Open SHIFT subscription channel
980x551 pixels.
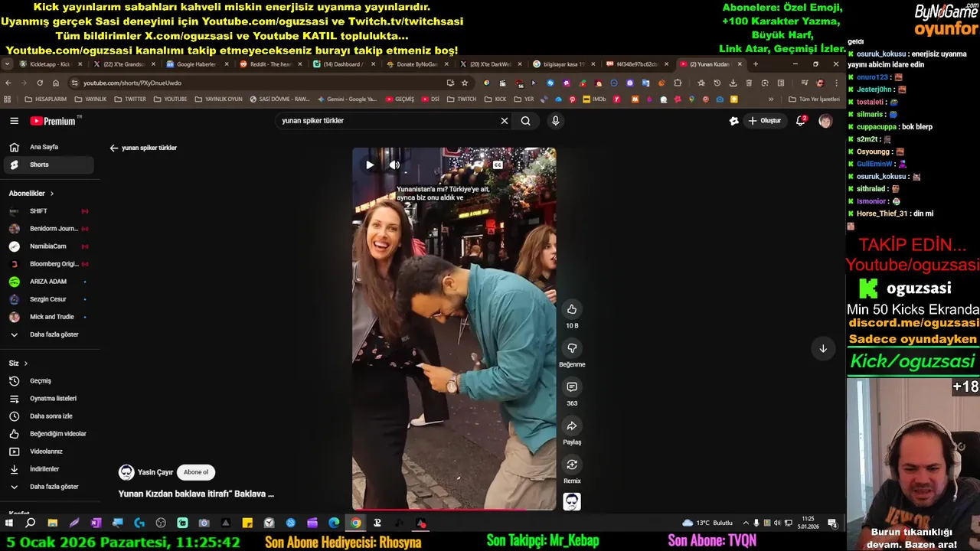click(x=50, y=211)
